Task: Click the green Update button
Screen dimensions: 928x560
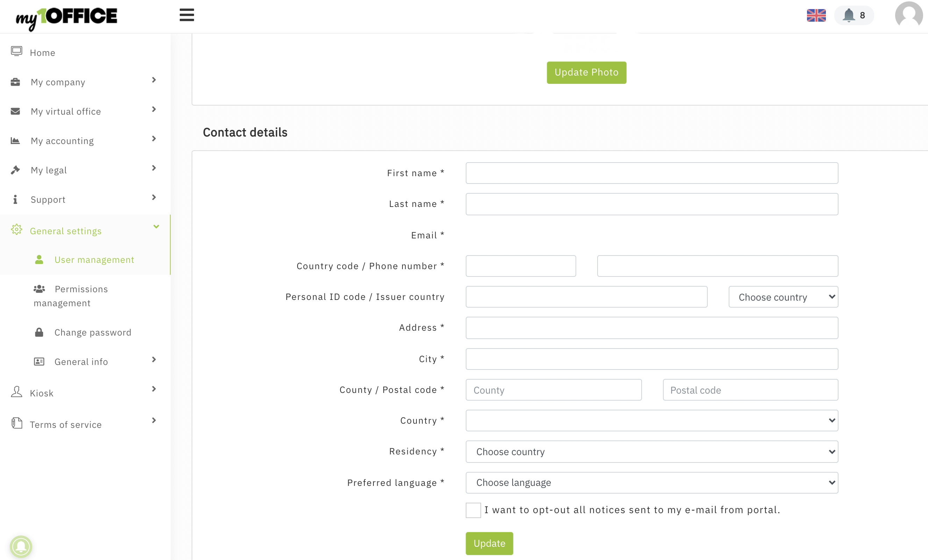Action: (x=489, y=544)
